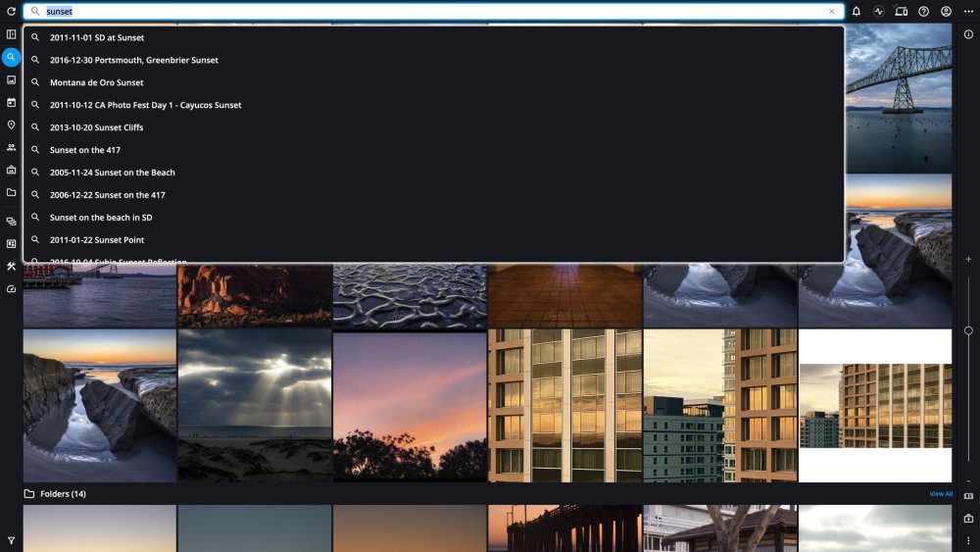
Task: Select suggestion Montana de Oro Sunset
Action: [434, 82]
